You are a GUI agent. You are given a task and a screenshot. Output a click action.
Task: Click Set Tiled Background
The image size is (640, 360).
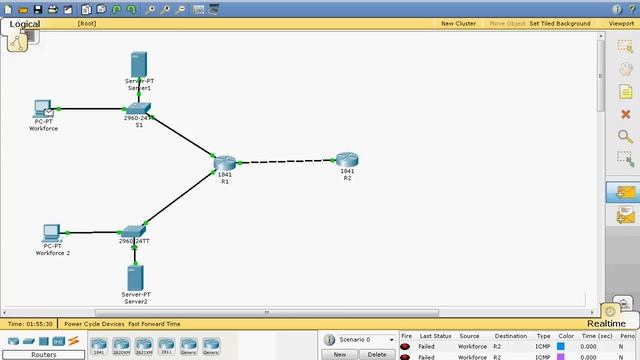(560, 24)
